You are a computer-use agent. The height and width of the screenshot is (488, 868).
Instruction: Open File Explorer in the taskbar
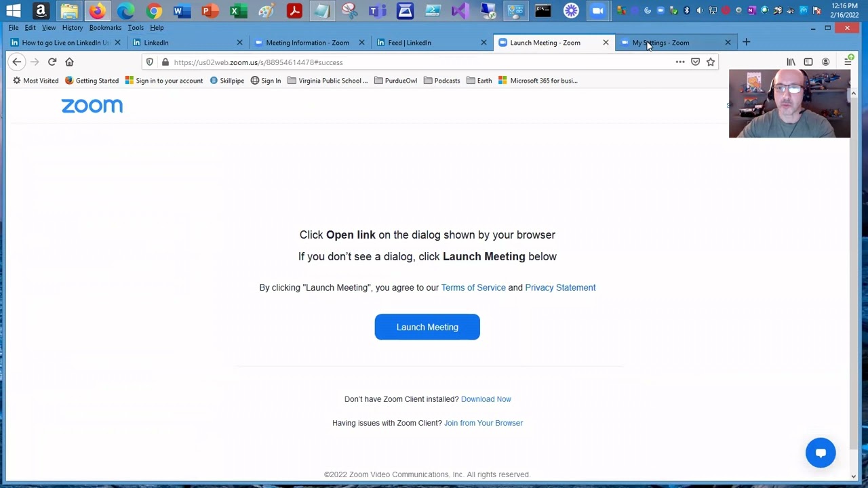coord(68,11)
